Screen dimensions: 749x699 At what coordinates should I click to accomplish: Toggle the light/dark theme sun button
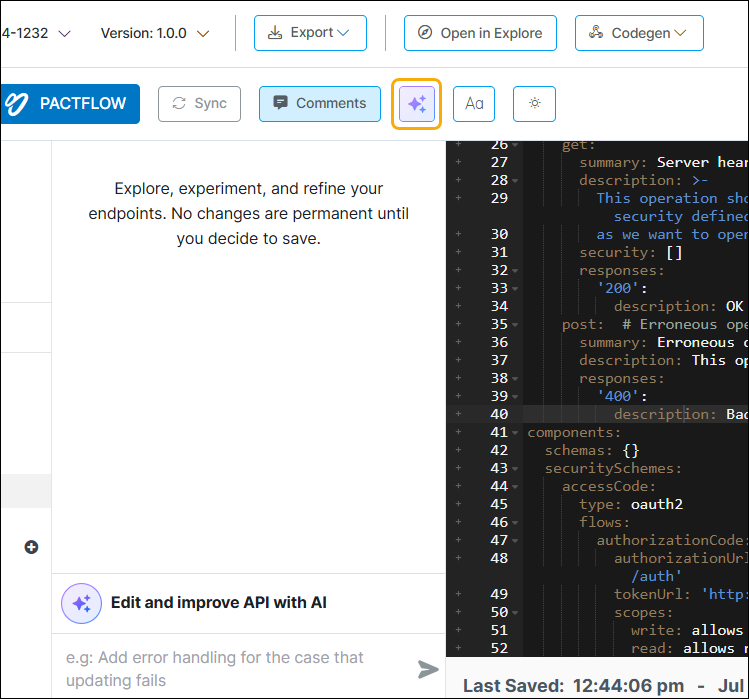(x=534, y=104)
